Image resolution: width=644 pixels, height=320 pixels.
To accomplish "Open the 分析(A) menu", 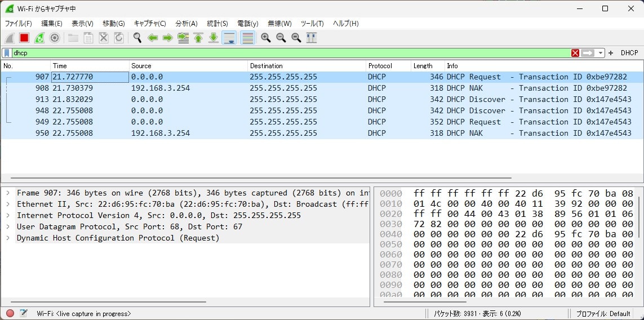I will pos(186,24).
